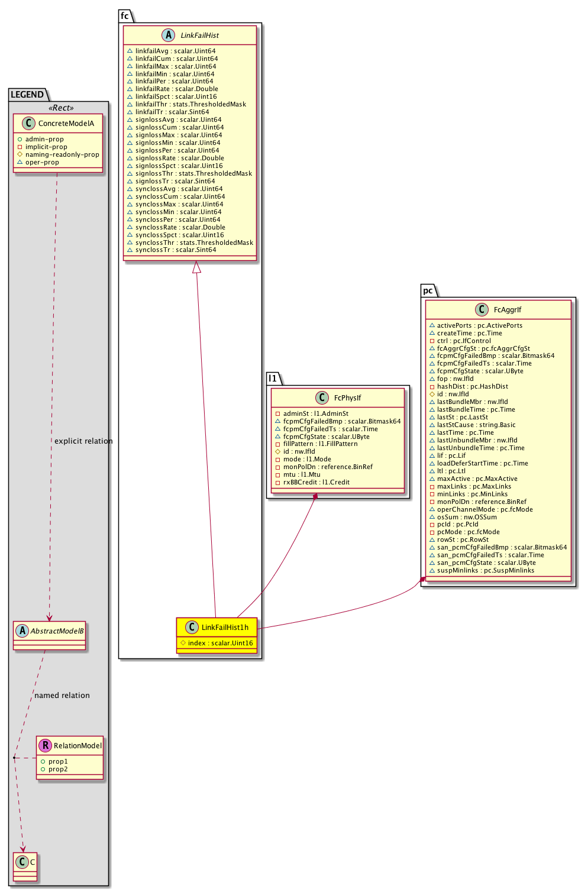Select the pc package tab
The image size is (588, 892).
(428, 290)
